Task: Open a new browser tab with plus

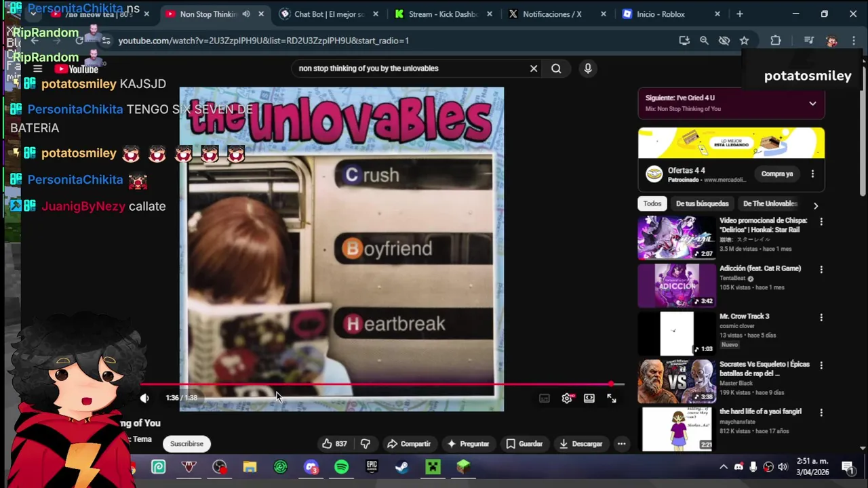Action: point(740,14)
